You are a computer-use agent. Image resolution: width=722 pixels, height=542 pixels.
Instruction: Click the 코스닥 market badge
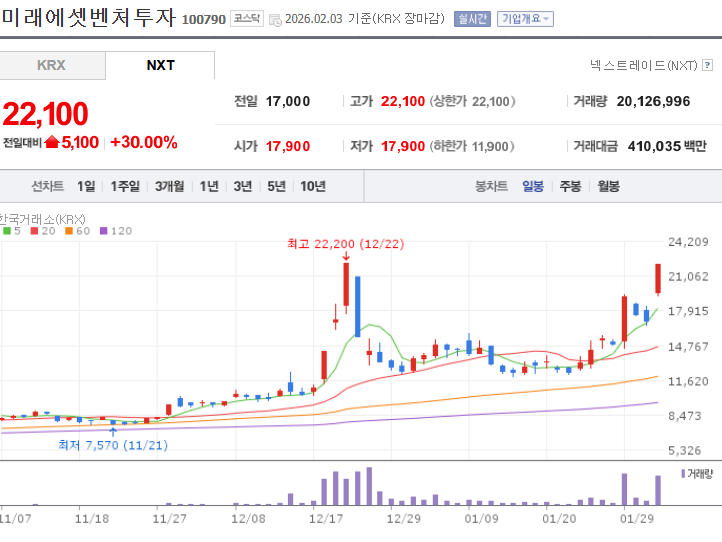[247, 18]
